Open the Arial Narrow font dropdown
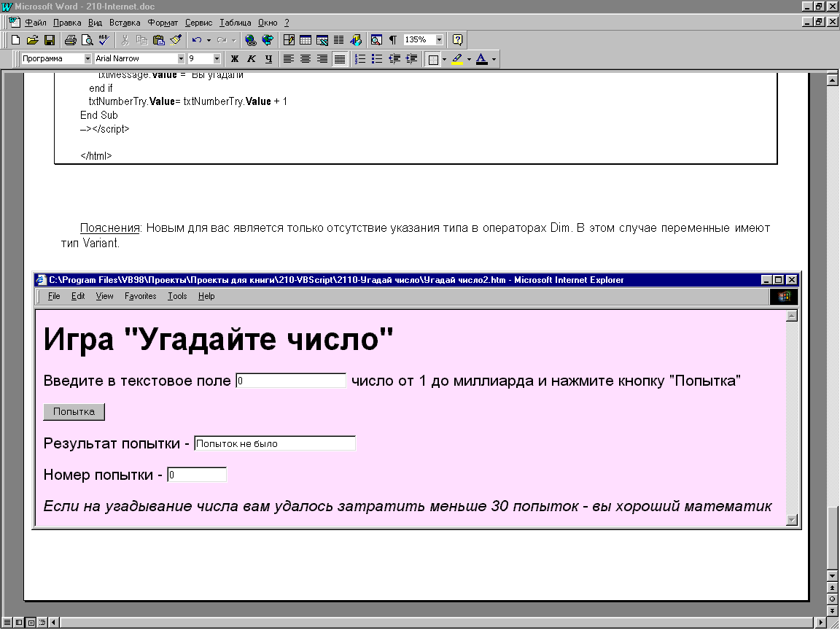The image size is (840, 630). click(x=181, y=58)
